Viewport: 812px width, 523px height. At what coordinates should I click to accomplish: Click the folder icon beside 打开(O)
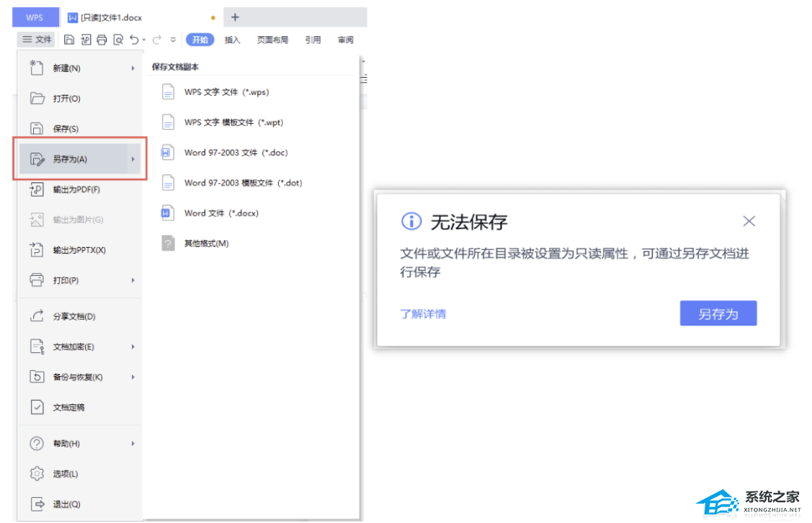37,99
